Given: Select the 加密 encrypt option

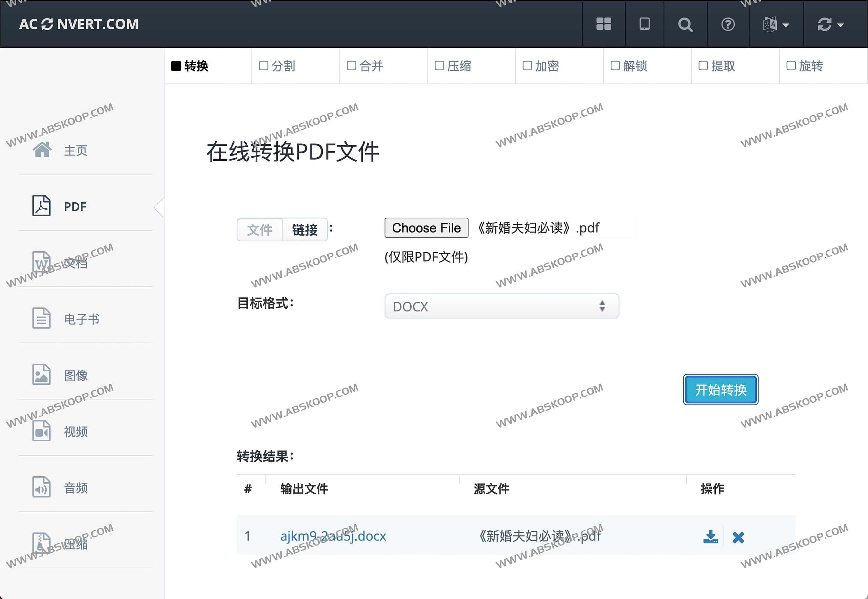Looking at the screenshot, I should 541,66.
